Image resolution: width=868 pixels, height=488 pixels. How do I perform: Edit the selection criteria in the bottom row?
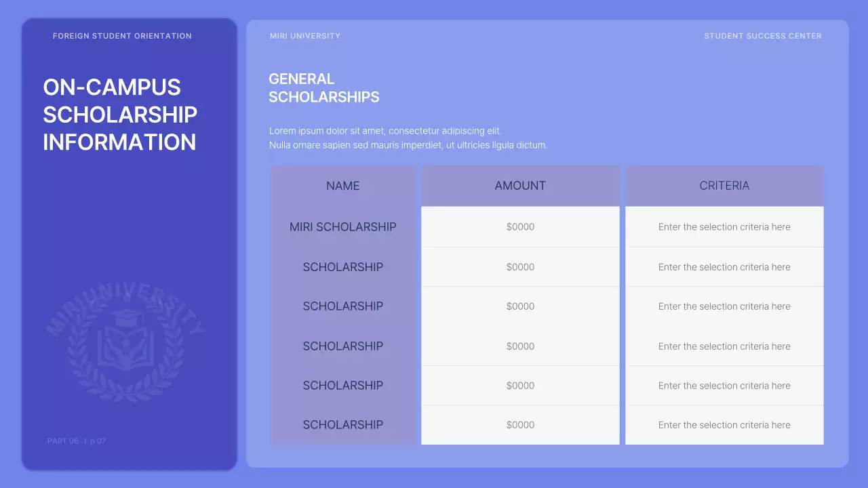click(724, 425)
